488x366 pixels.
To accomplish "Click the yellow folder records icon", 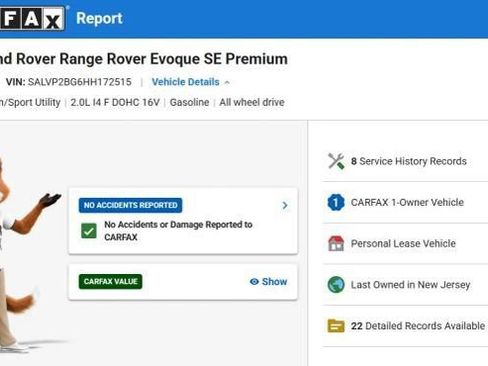I will [336, 326].
